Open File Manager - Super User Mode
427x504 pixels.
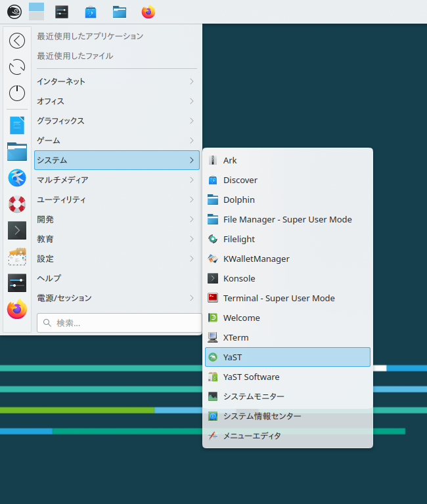[x=288, y=219]
